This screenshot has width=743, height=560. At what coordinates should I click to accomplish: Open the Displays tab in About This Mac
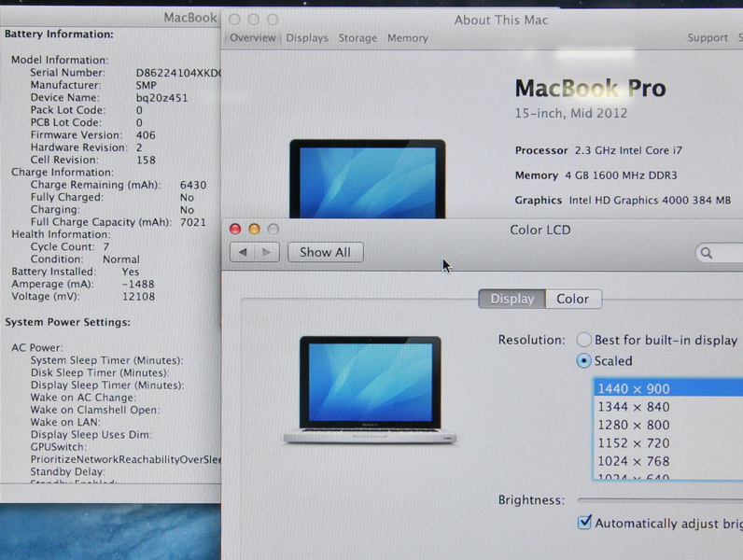307,38
